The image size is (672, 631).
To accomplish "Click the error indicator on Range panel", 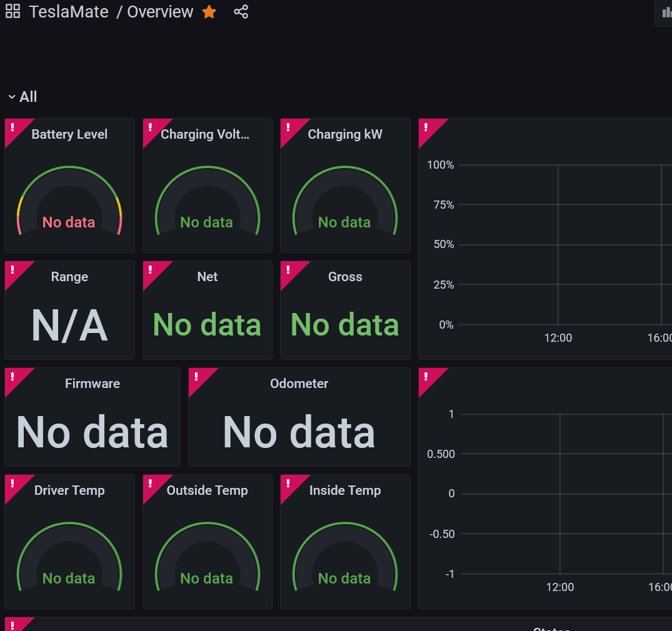I will (11, 269).
